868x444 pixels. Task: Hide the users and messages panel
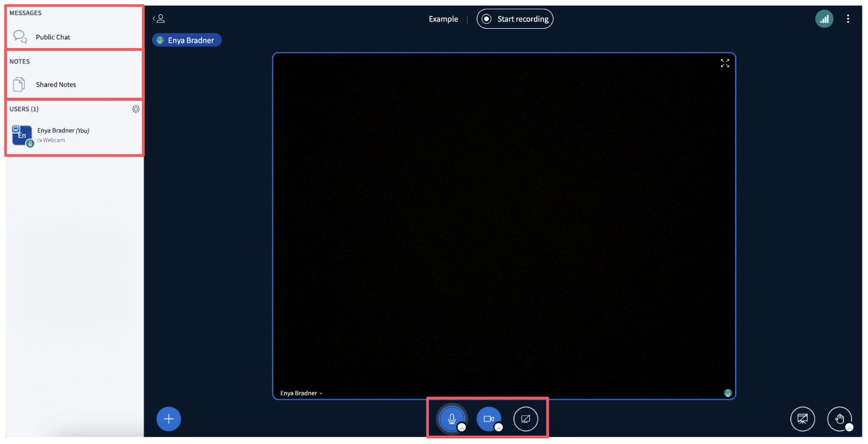tap(159, 19)
